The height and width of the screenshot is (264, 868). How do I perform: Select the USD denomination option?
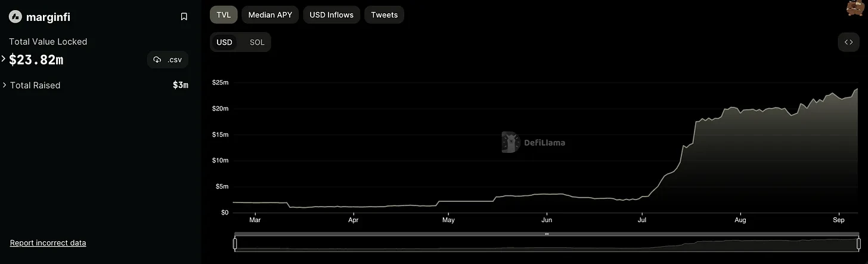click(x=224, y=42)
